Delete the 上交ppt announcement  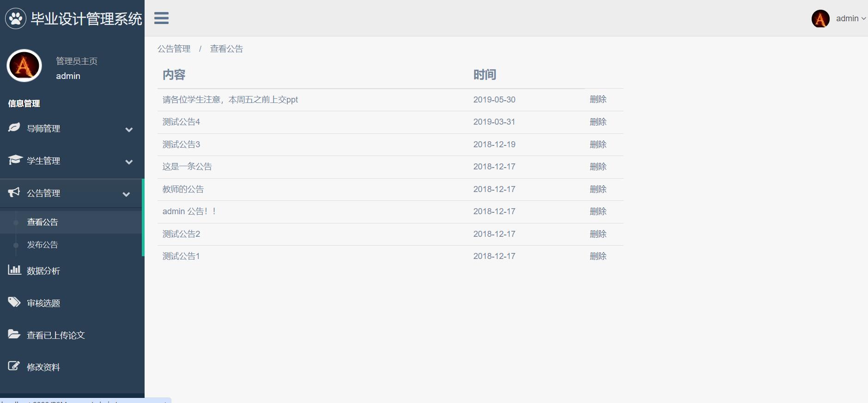(x=598, y=99)
